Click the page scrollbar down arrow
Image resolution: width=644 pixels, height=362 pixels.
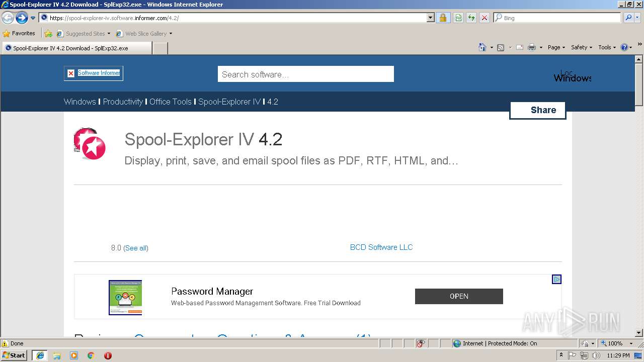pyautogui.click(x=639, y=332)
